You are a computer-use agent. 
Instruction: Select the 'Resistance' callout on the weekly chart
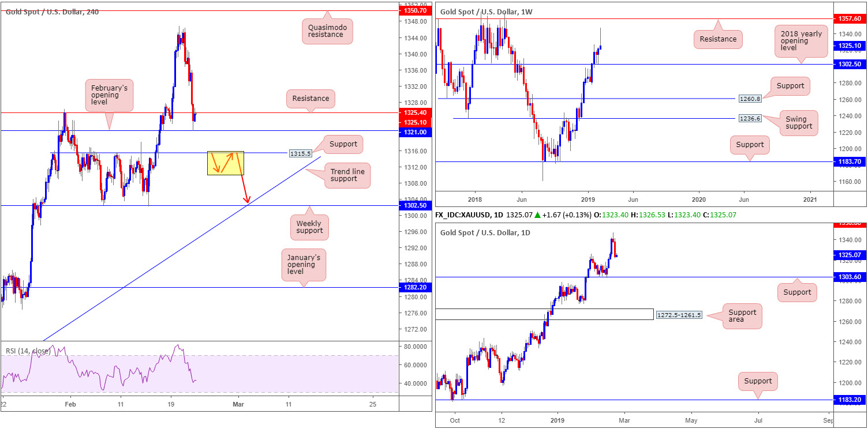pyautogui.click(x=719, y=39)
